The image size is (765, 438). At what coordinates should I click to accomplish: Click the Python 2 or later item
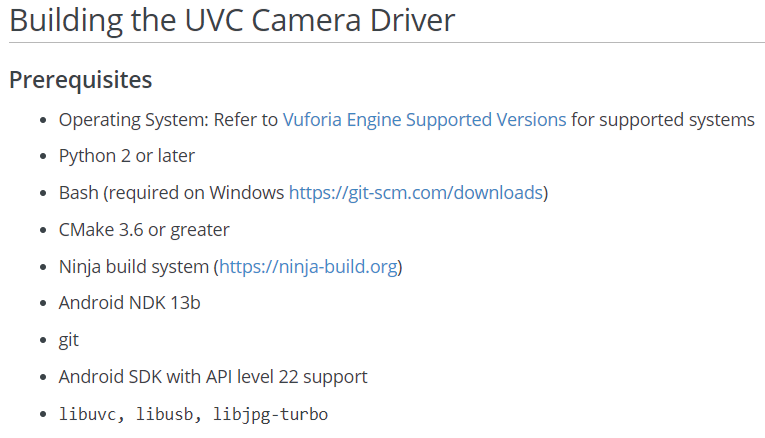[127, 156]
